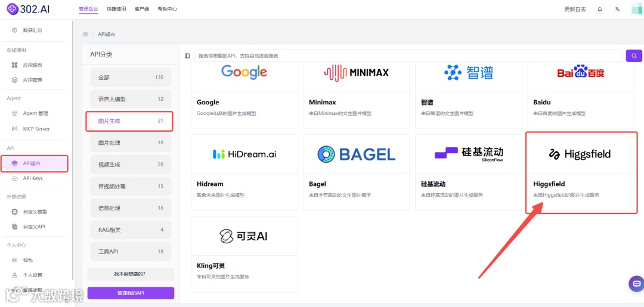
Task: Open the Baidu card
Action: (x=581, y=97)
